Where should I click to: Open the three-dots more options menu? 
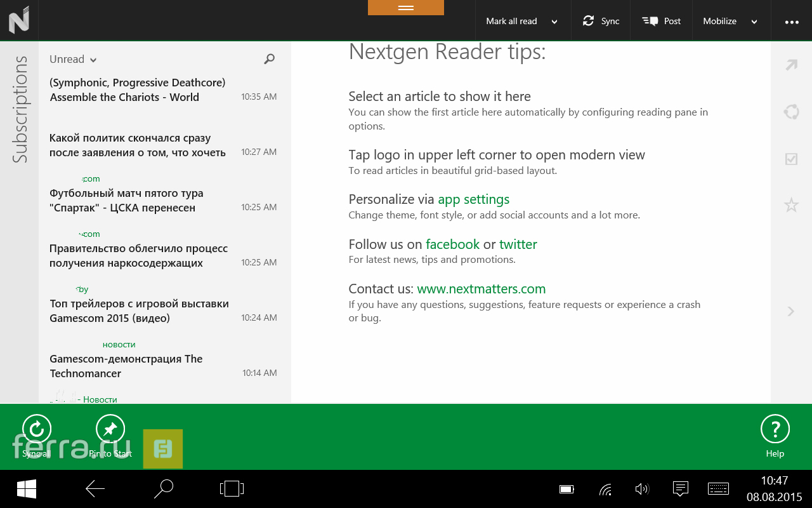[x=792, y=22]
